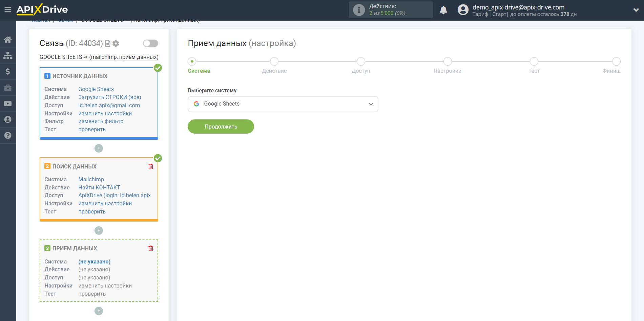Open the Mailchimp system link
The width and height of the screenshot is (644, 321).
91,179
